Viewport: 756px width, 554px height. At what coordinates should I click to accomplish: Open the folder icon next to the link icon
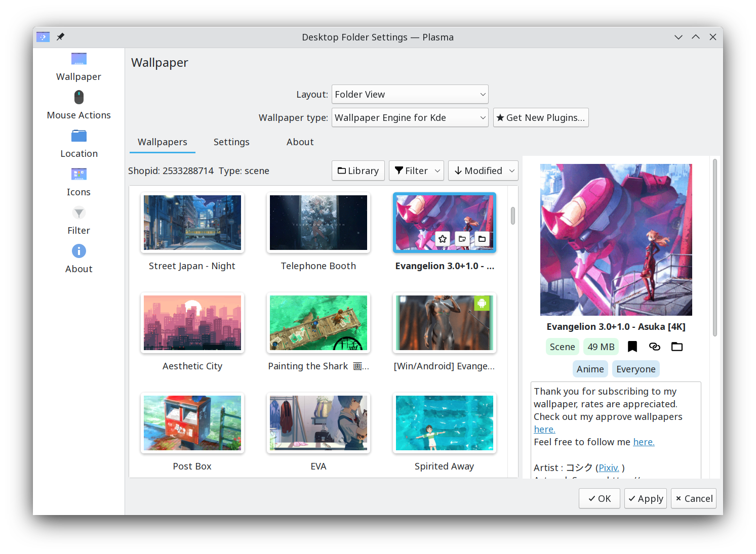coord(677,347)
